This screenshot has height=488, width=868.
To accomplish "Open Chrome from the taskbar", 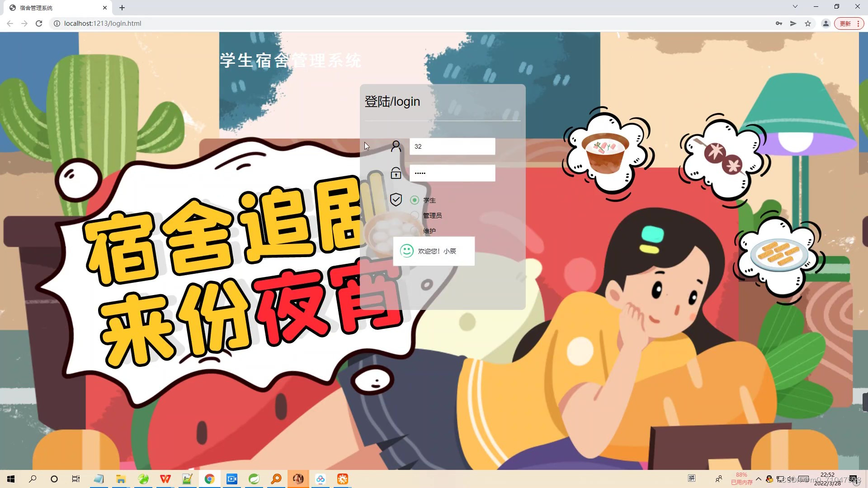I will 209,479.
